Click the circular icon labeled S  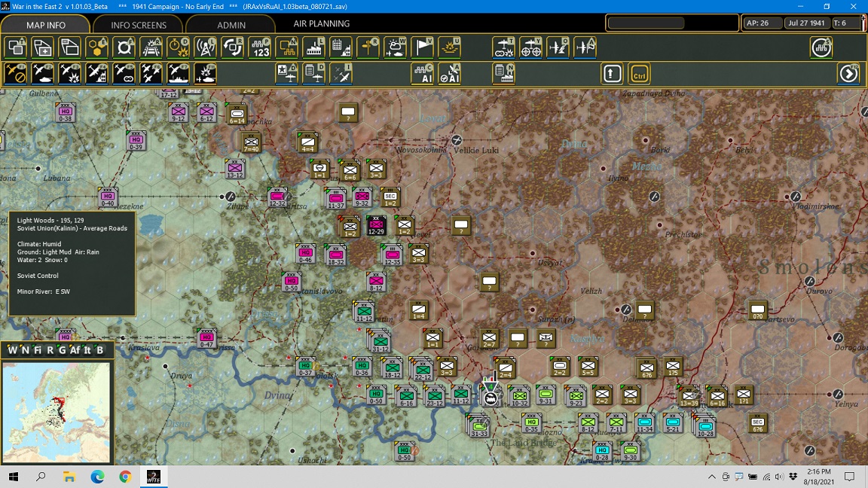tap(821, 47)
